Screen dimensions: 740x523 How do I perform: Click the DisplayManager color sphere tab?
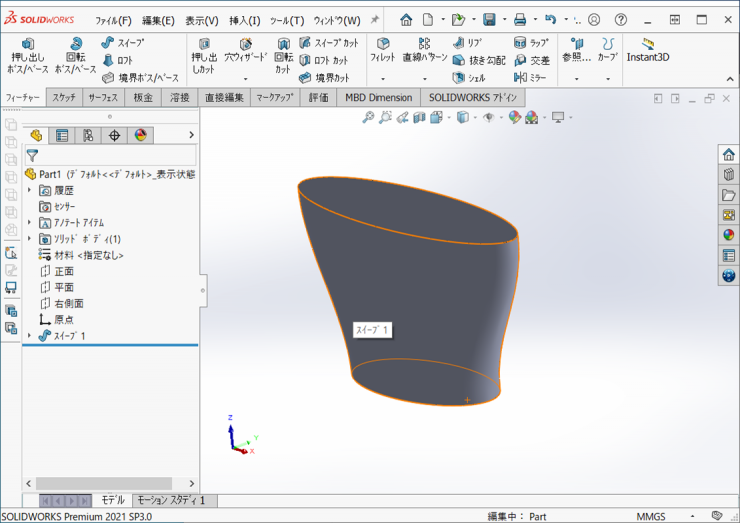tap(140, 135)
